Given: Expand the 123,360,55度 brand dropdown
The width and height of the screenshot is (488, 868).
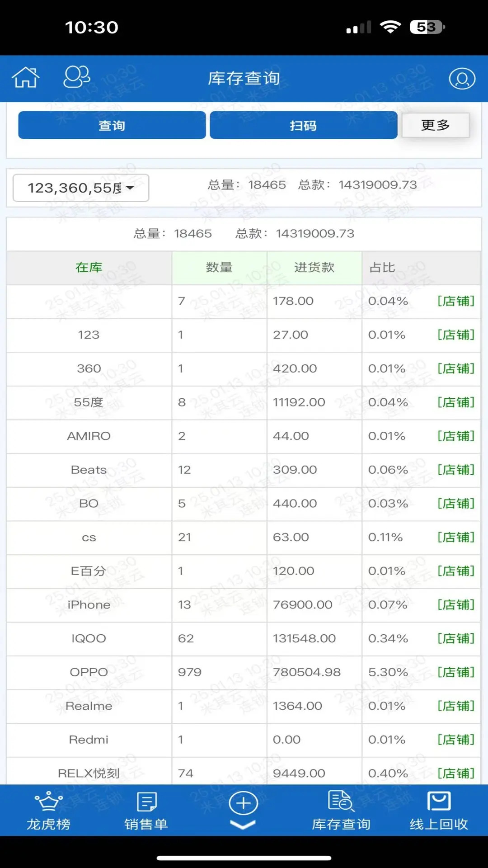Looking at the screenshot, I should click(81, 188).
